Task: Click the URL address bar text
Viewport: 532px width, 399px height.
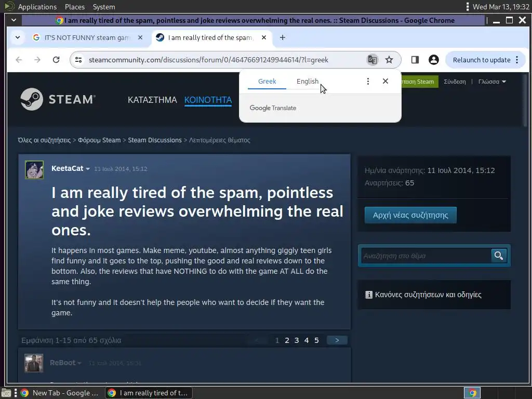Action: [x=208, y=60]
